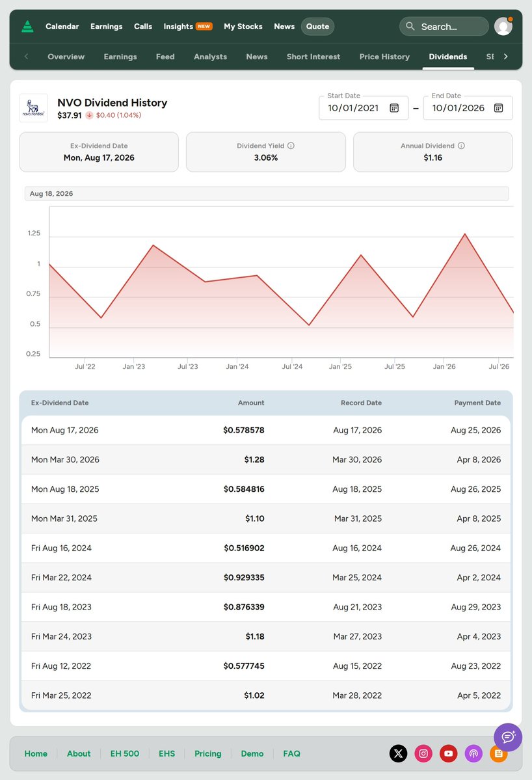Click the Start Date field 10/01/2021
The image size is (532, 780).
click(x=364, y=108)
